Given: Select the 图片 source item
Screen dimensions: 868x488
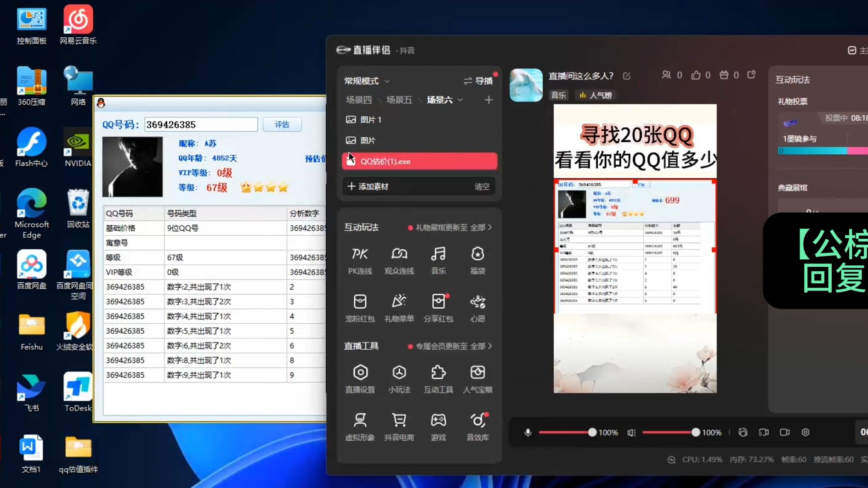Looking at the screenshot, I should click(x=419, y=140).
